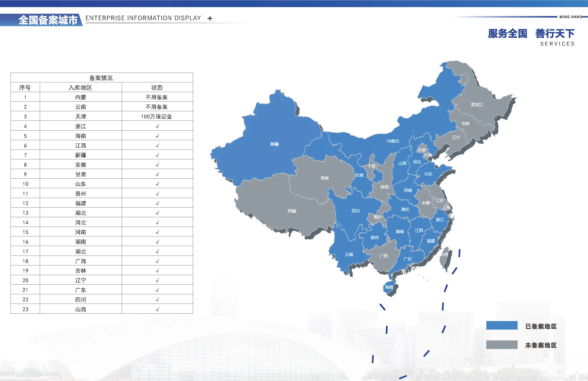
Task: Click the plus sign after ENTERPRISE INFORMATION DISPLAY
Action: point(210,18)
